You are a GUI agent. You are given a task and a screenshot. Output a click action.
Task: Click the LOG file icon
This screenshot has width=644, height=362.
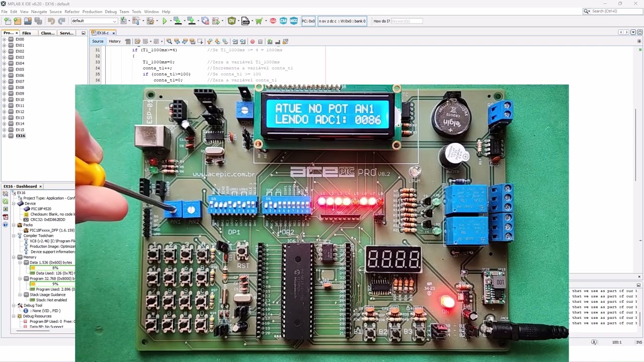[x=246, y=21]
